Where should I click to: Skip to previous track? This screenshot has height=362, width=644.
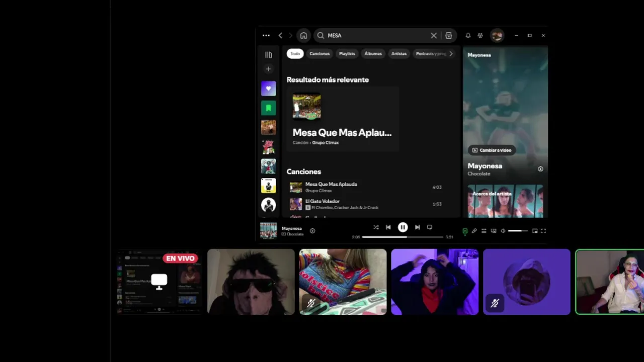[x=388, y=227]
